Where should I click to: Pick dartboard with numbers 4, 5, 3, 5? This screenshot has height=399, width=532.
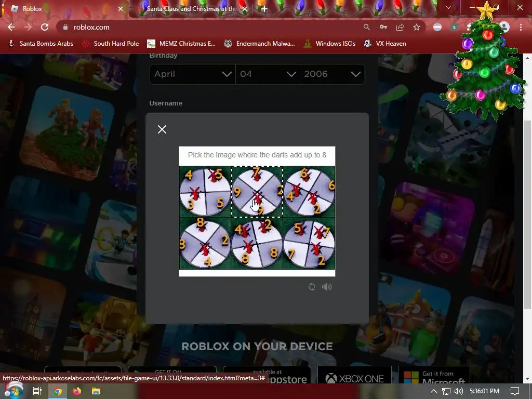(205, 192)
